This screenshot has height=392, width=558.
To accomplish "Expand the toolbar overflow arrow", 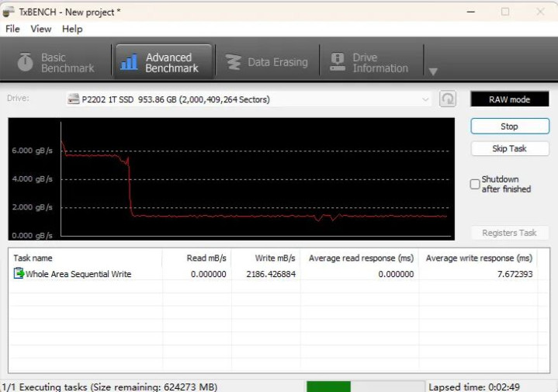I will [x=433, y=71].
